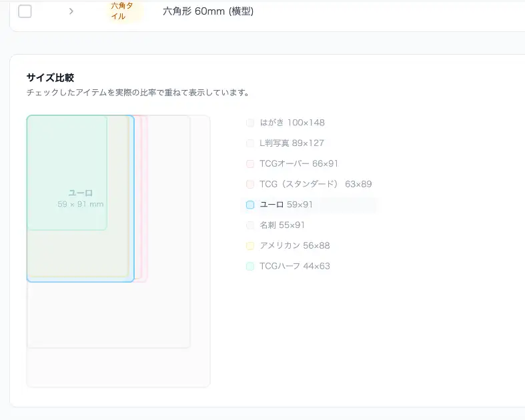
Task: Expand the 六角形 60mm (横型) row chevron
Action: pyautogui.click(x=71, y=11)
